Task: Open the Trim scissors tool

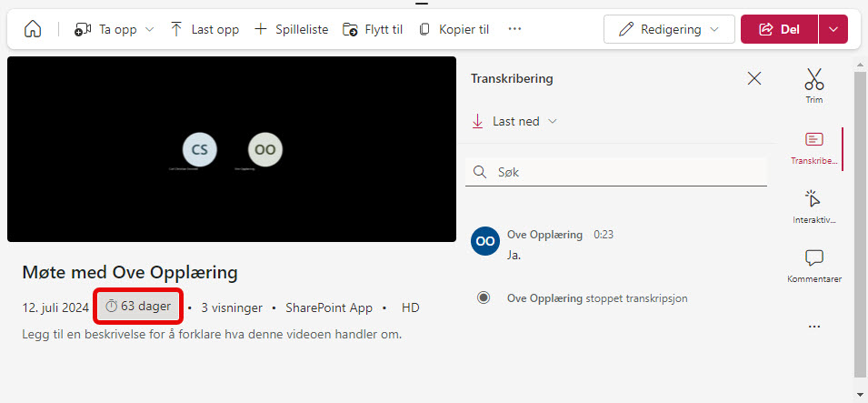Action: 814,79
